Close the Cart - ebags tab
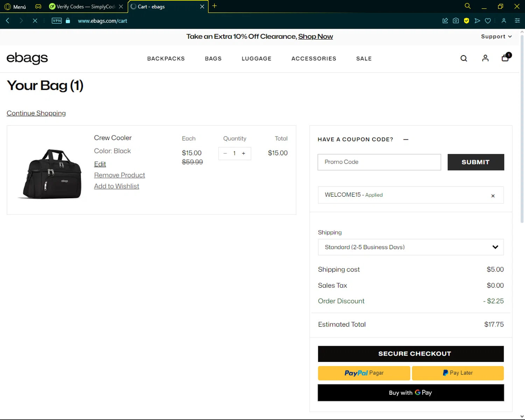The height and width of the screenshot is (420, 525). tap(202, 7)
